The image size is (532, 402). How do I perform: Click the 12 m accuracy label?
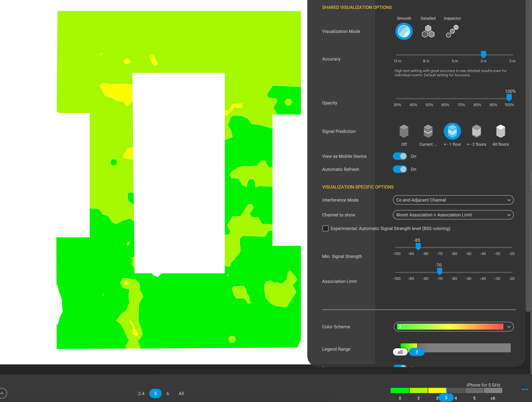(397, 61)
